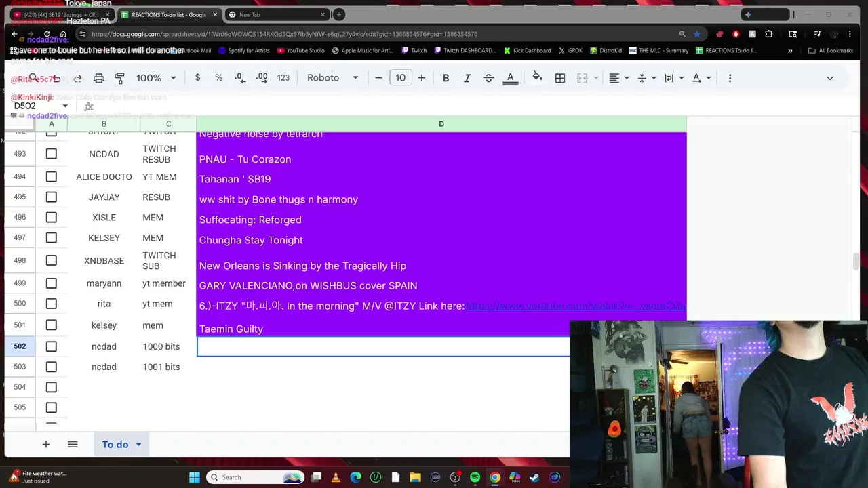Increase decimal places
The width and height of the screenshot is (868, 488).
tap(262, 78)
